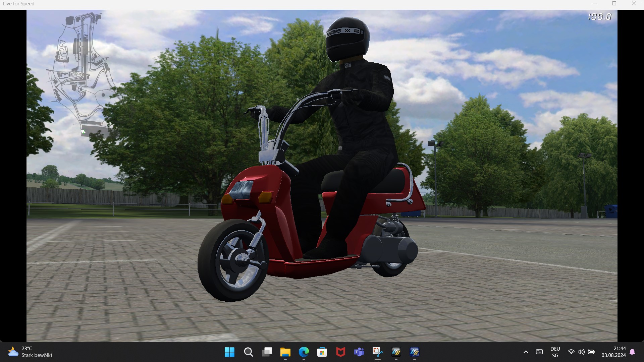
Task: Open the Microsoft Store taskbar icon
Action: (x=322, y=352)
